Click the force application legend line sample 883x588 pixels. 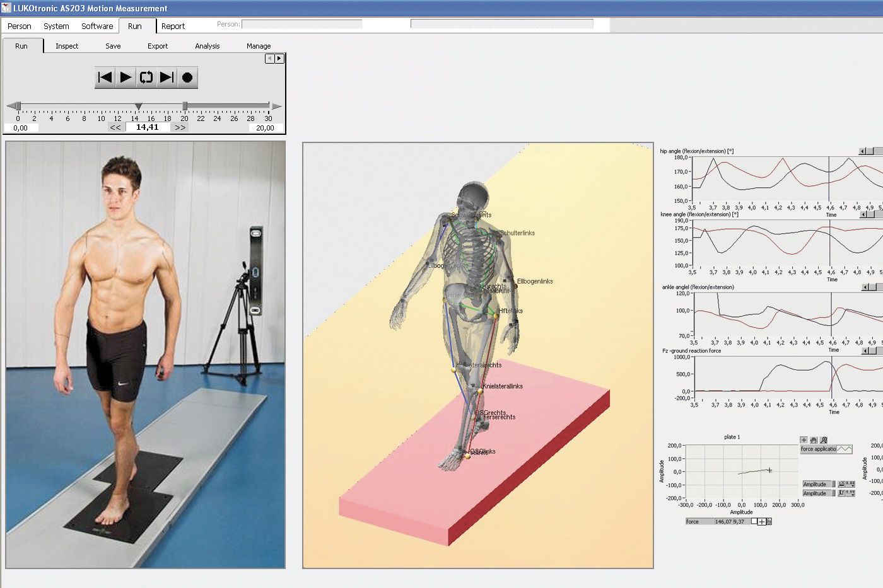845,449
